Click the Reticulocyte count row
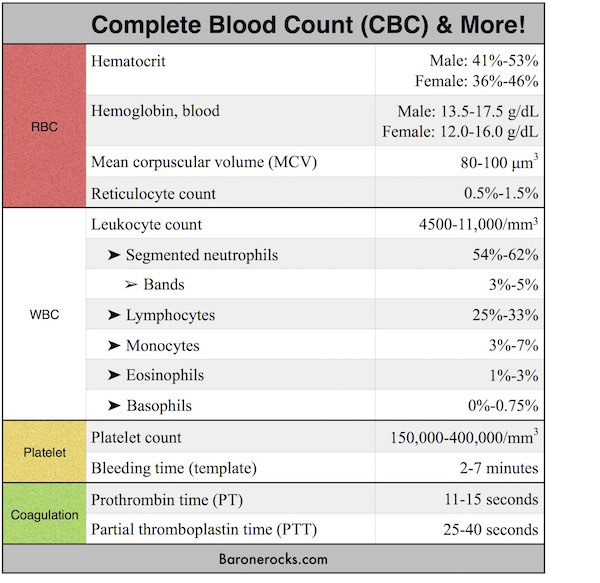 pos(315,192)
